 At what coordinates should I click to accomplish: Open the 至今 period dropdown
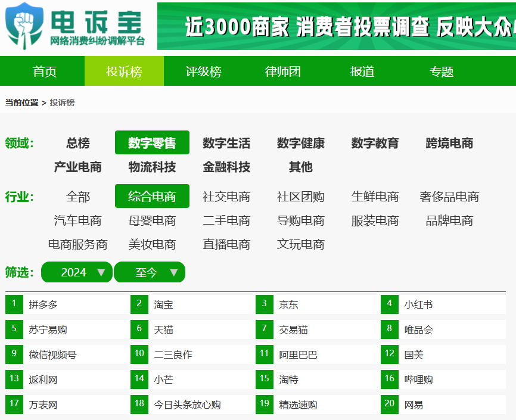pos(150,272)
